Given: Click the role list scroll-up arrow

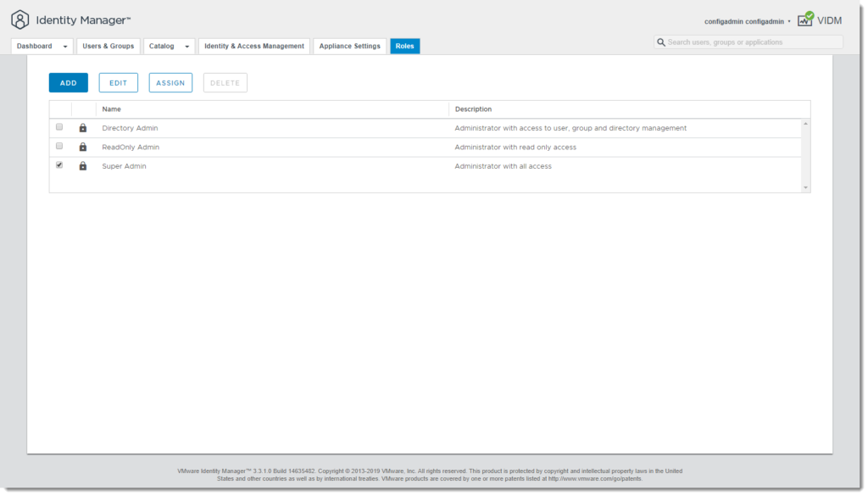Looking at the screenshot, I should click(805, 124).
